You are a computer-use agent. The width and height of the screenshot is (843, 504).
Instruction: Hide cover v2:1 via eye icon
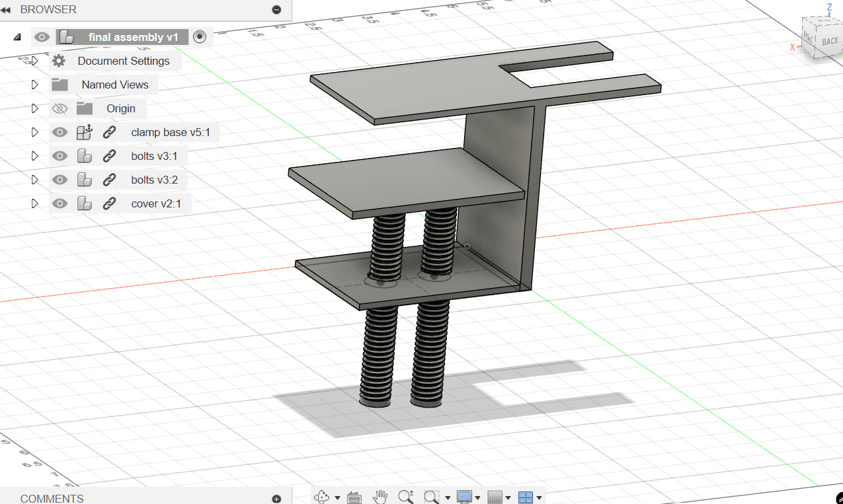60,203
